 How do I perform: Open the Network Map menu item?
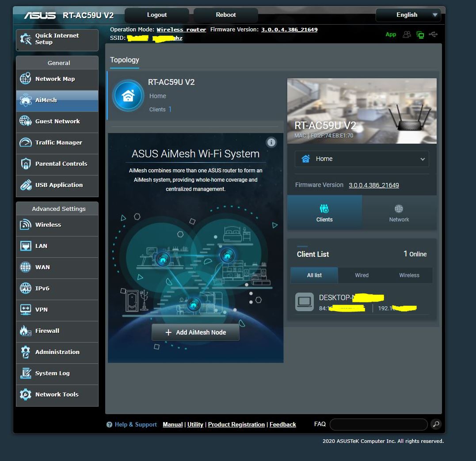coord(57,79)
